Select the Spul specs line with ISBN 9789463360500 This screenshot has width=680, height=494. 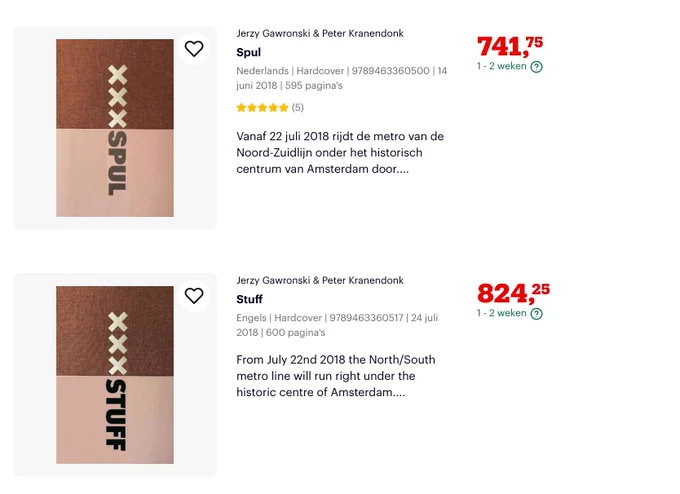pos(342,78)
